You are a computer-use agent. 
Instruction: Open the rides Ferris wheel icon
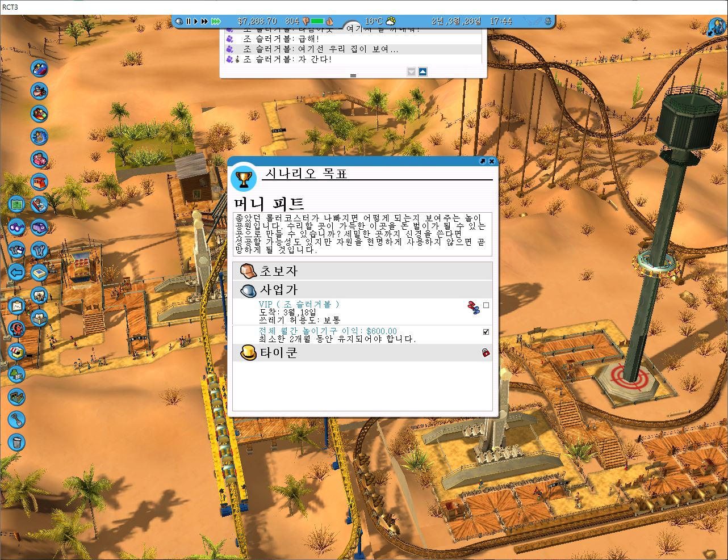[16, 329]
